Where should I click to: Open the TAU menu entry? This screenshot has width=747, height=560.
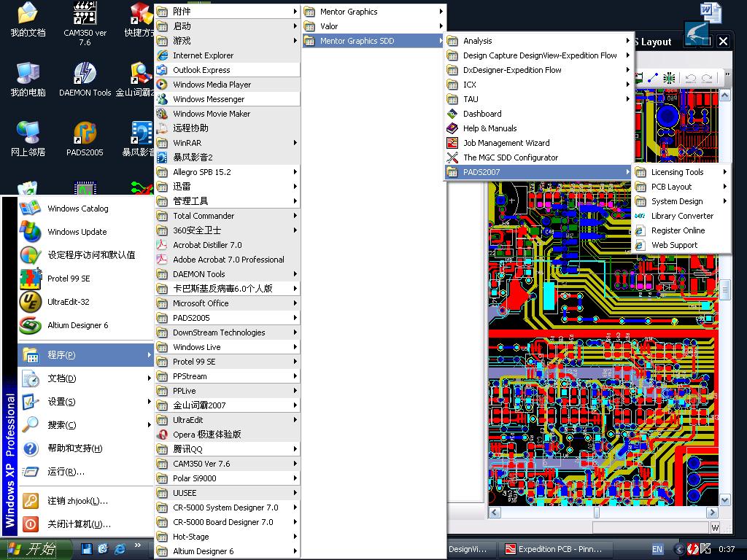click(539, 99)
